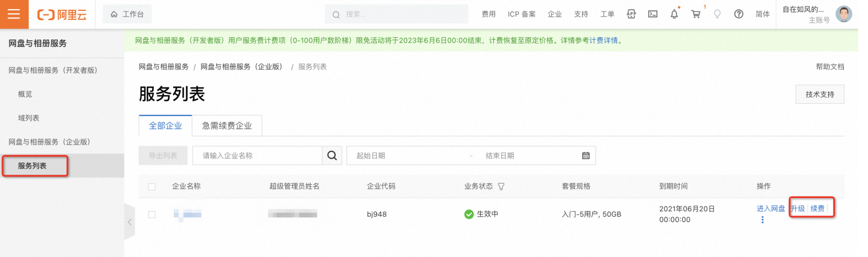Click the 升级 upgrade link
Image resolution: width=868 pixels, height=257 pixels.
(x=798, y=209)
